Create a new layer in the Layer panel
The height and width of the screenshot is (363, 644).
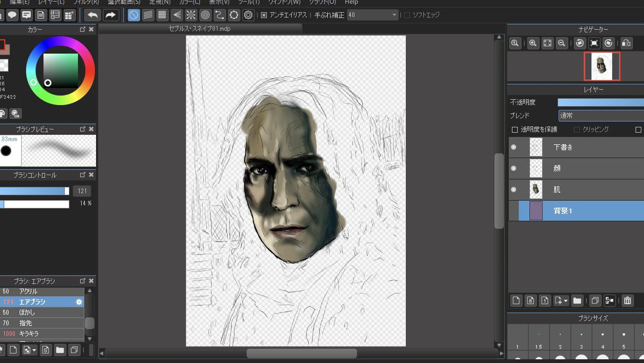(x=516, y=300)
